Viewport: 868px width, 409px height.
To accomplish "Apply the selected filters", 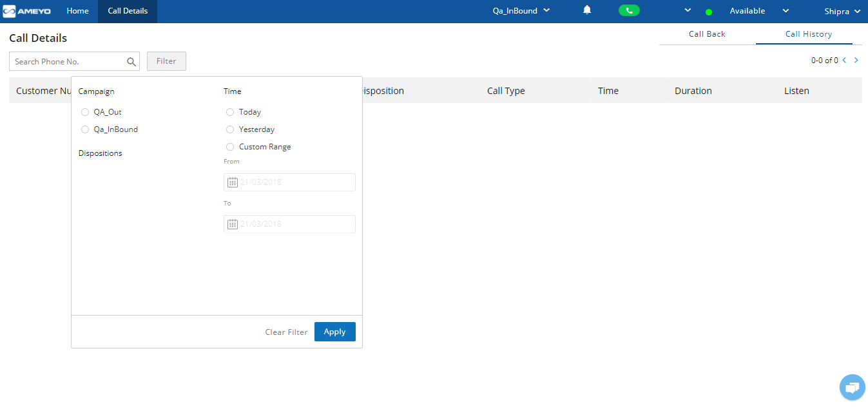I will [334, 331].
